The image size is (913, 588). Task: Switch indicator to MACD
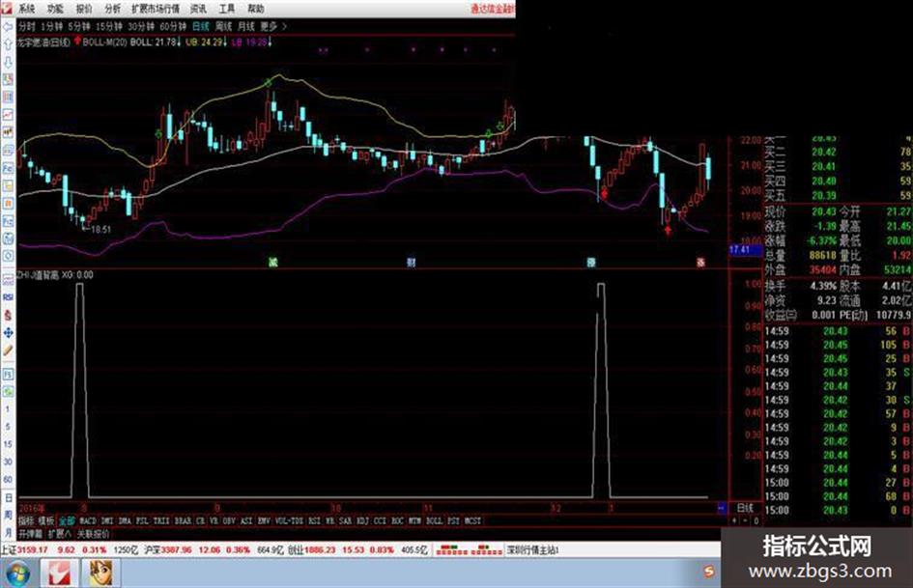coord(88,520)
